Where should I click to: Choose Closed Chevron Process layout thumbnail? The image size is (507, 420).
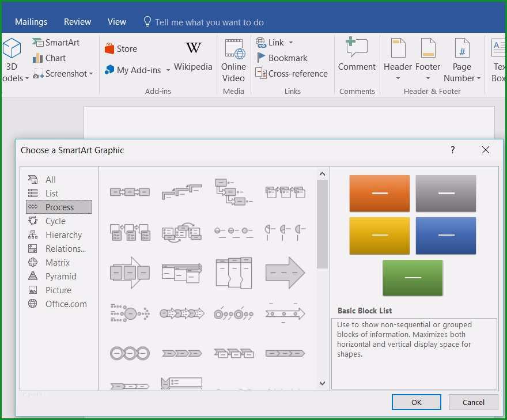click(x=285, y=353)
